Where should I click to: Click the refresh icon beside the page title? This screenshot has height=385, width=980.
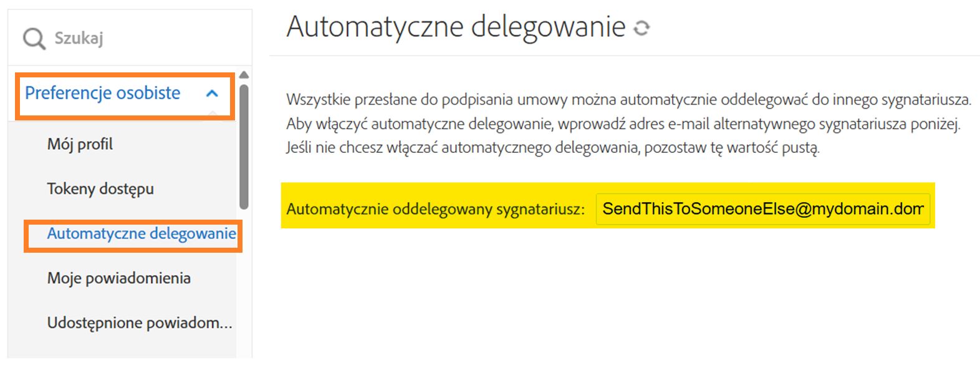641,28
